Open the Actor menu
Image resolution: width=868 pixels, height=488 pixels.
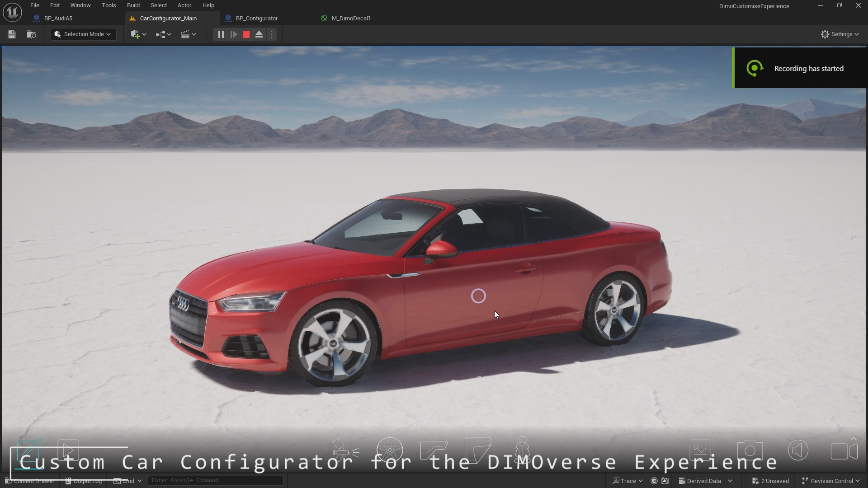click(184, 5)
